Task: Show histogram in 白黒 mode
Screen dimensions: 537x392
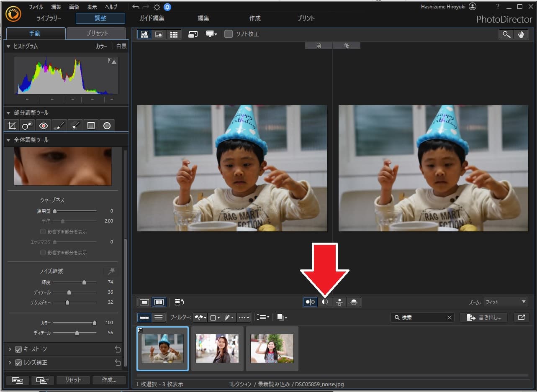Action: tap(121, 46)
